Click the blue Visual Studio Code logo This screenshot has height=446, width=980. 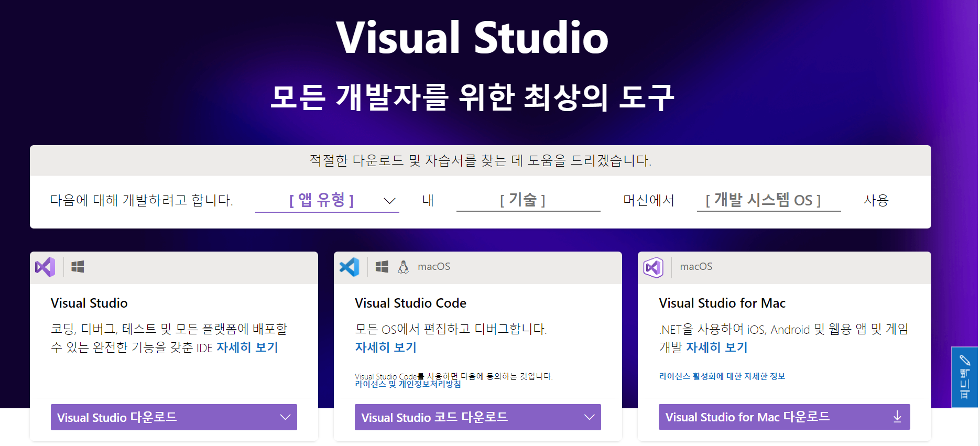(x=349, y=267)
